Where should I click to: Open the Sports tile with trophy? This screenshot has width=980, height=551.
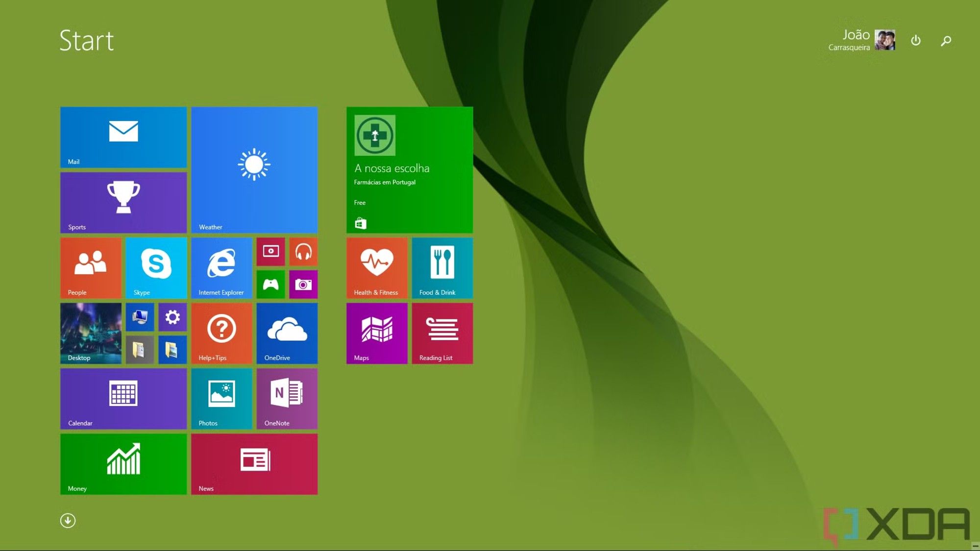pyautogui.click(x=123, y=202)
